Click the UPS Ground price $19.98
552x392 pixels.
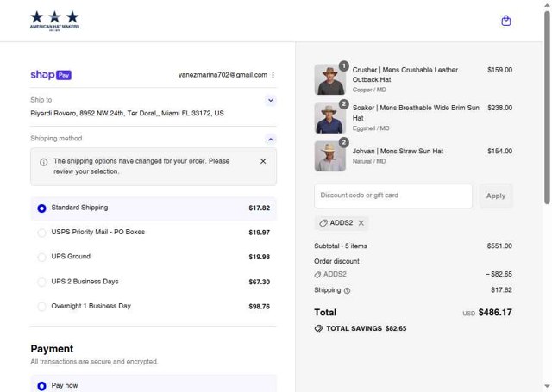coord(259,257)
